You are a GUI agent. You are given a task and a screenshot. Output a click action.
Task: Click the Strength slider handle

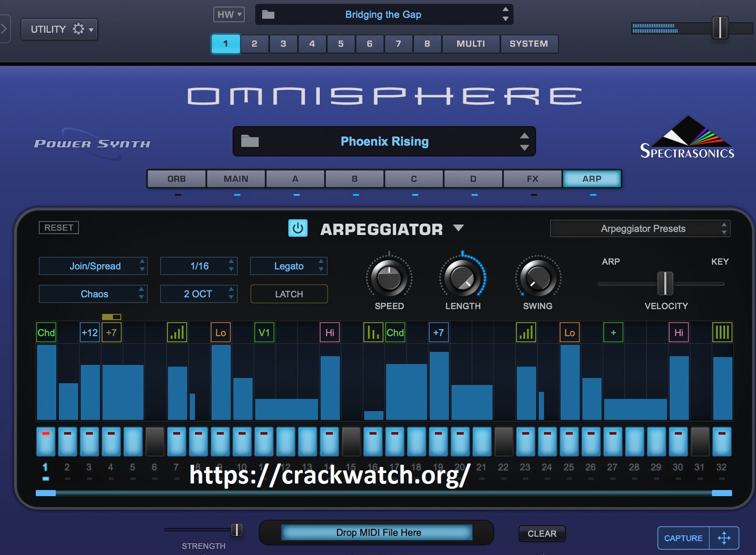tap(236, 530)
